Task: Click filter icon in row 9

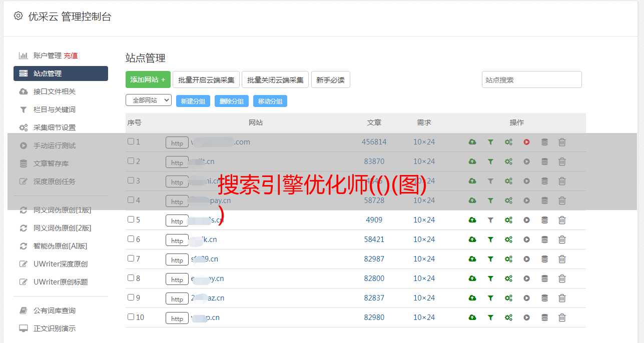Action: coord(490,298)
